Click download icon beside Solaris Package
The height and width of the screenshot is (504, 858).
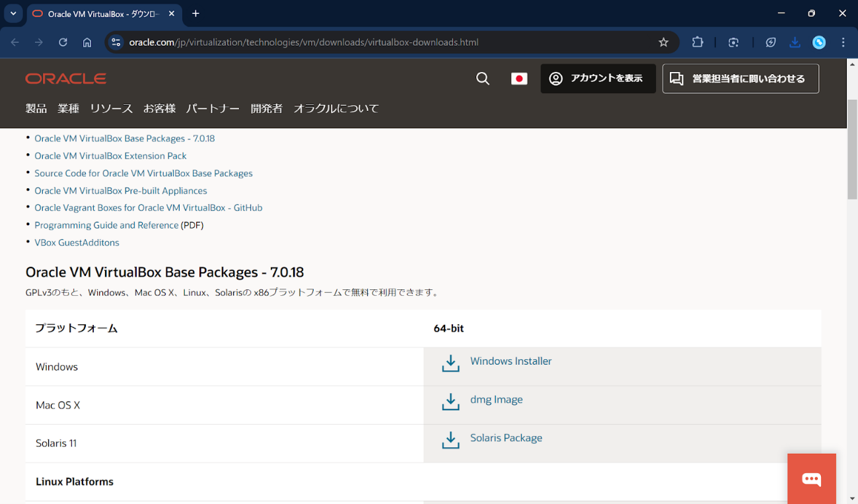coord(450,440)
